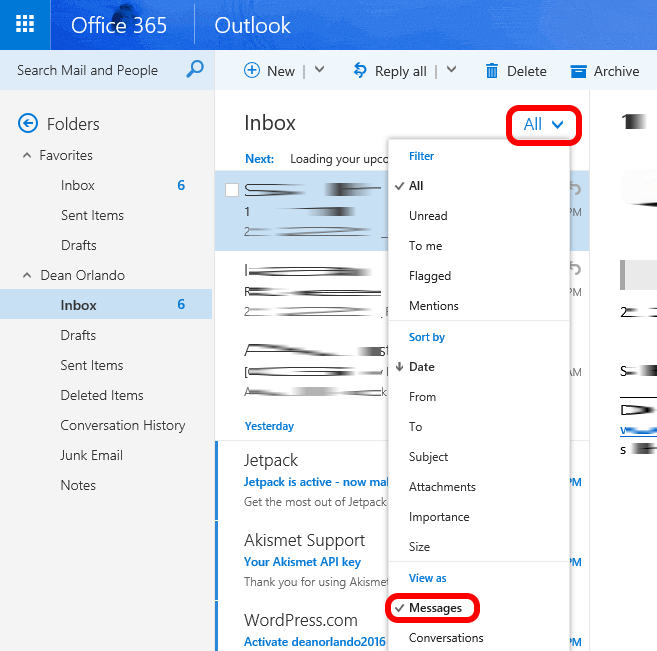
Task: Collapse the Dean Orlando folder tree
Action: 27,276
